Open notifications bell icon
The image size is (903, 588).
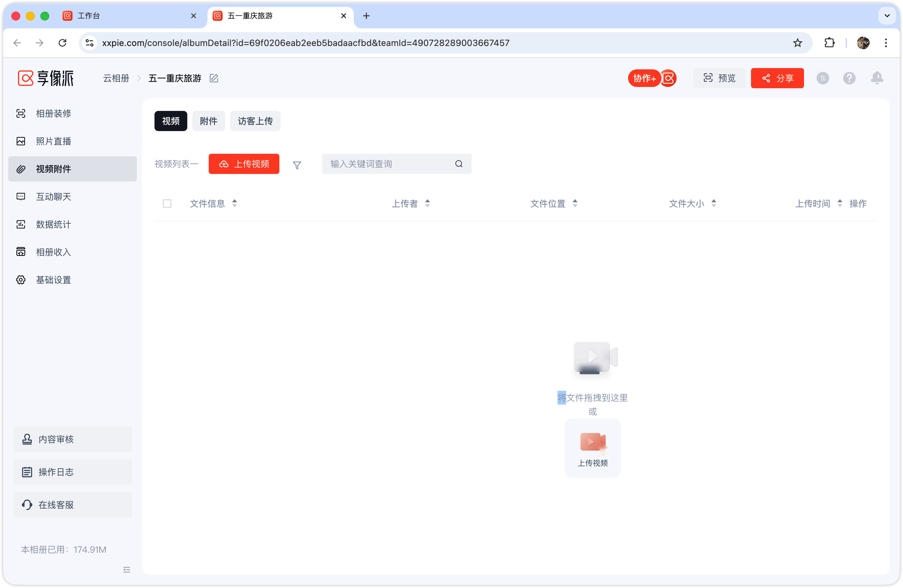(x=877, y=78)
